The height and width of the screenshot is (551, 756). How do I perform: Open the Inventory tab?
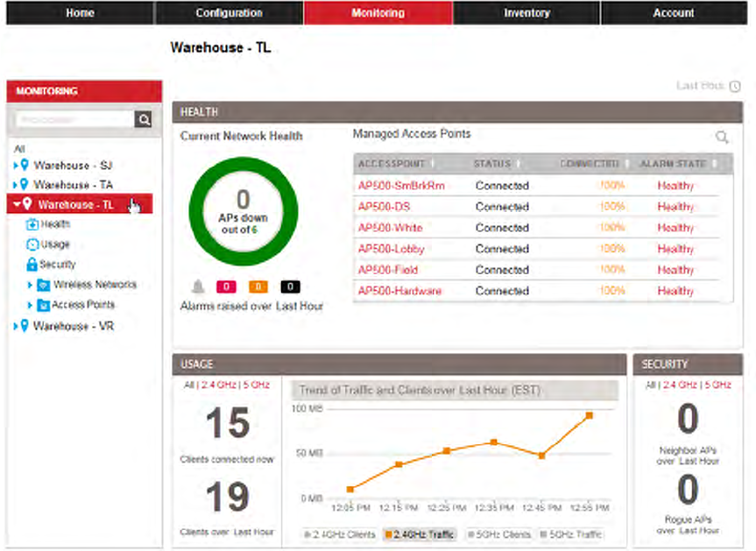527,13
